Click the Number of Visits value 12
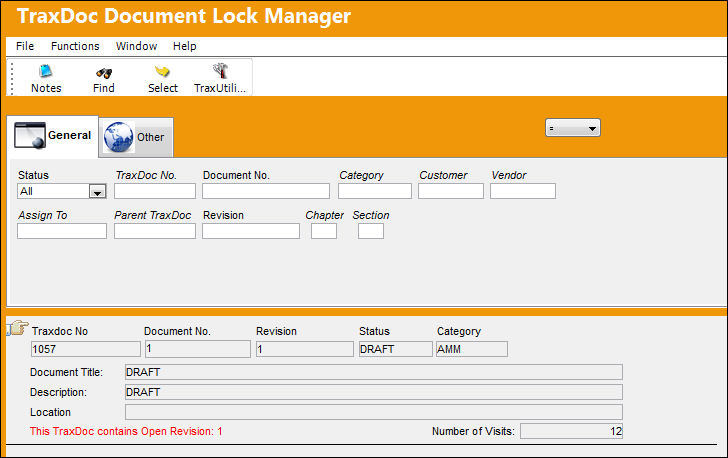 tap(572, 431)
